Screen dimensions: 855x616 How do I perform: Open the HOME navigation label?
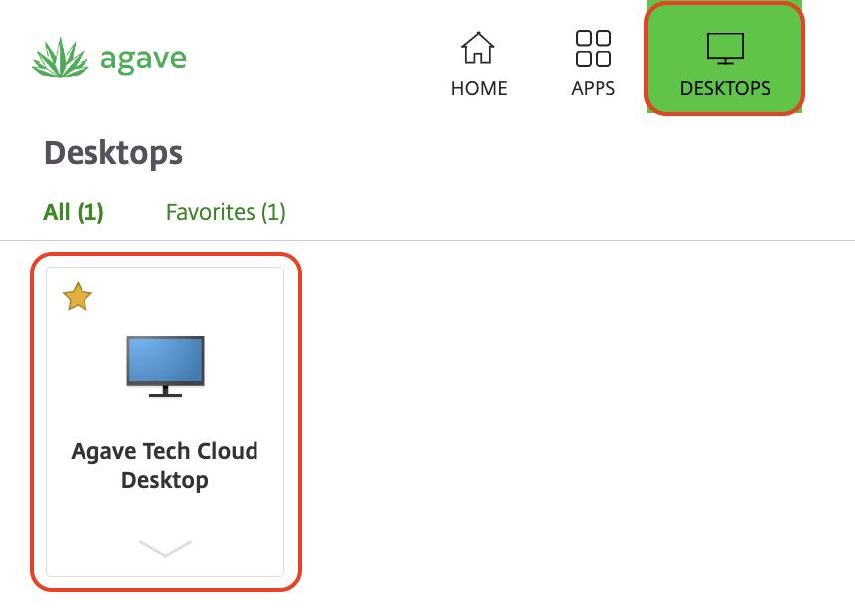click(479, 88)
